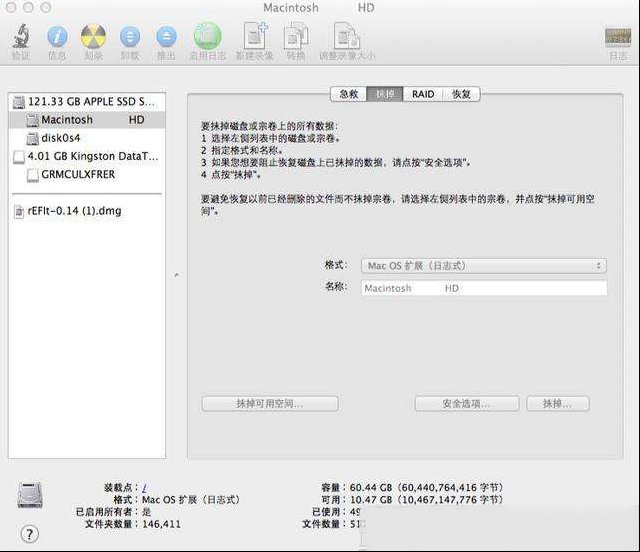Image resolution: width=640 pixels, height=552 pixels.
Task: Click the Enable Journaling (启用日志) green icon
Action: click(208, 36)
